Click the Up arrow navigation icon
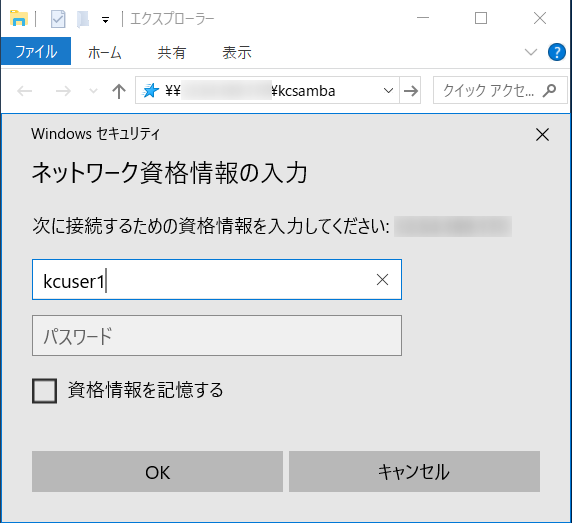The height and width of the screenshot is (523, 572). coord(119,91)
